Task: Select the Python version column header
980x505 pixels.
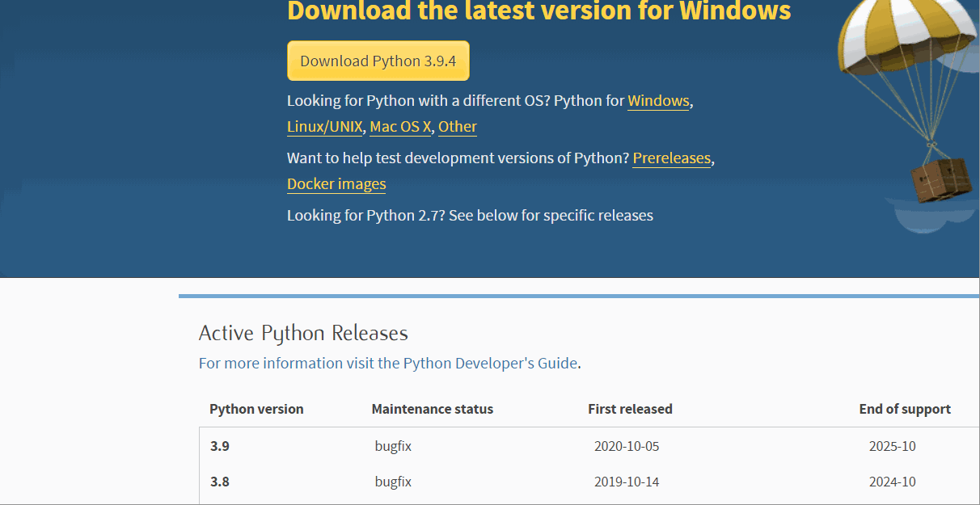Action: coord(256,409)
